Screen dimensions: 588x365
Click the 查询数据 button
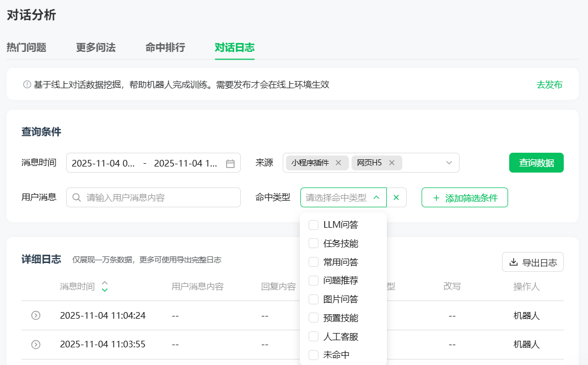pyautogui.click(x=536, y=163)
